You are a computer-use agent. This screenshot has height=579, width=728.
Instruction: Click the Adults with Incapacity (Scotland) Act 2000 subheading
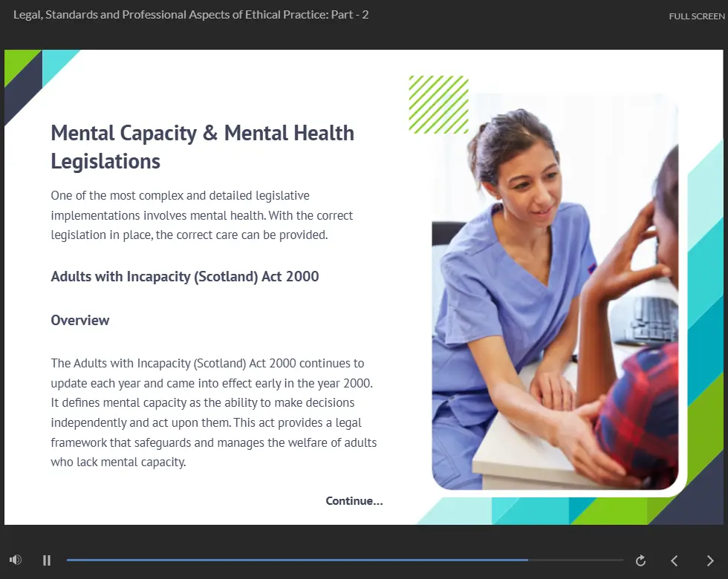[185, 276]
